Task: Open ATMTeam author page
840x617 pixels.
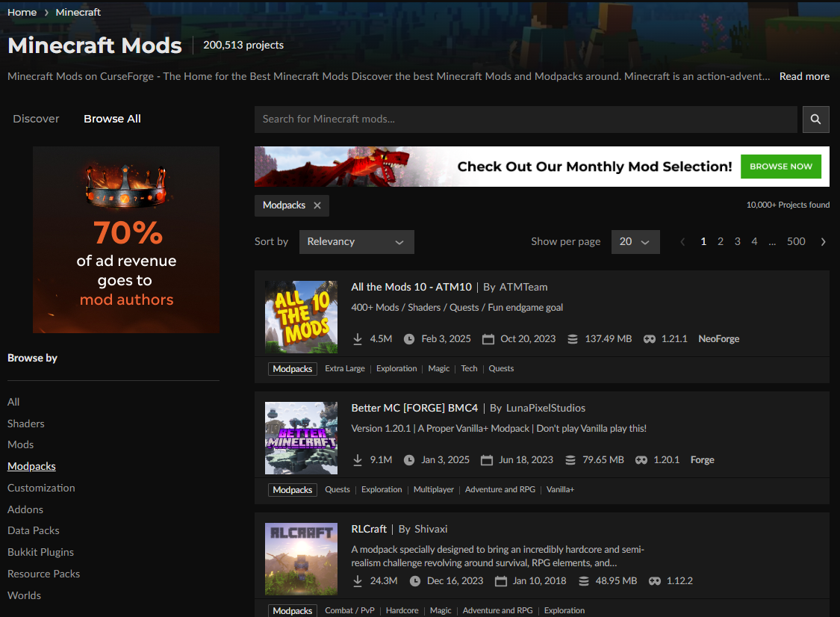Action: [x=523, y=288]
